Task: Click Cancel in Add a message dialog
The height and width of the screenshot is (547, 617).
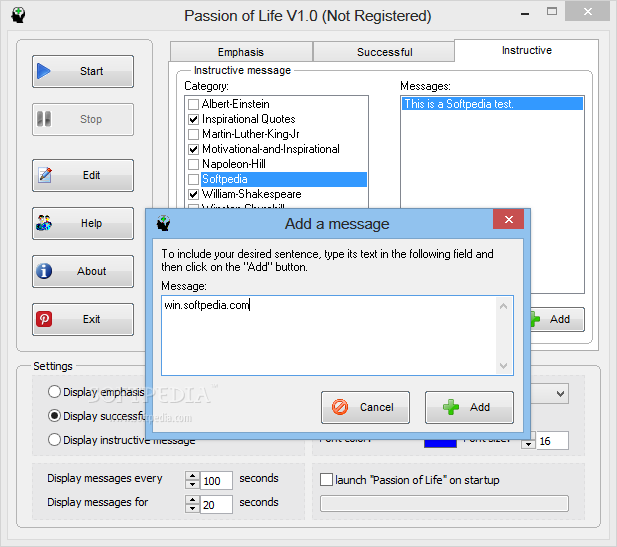Action: (365, 407)
